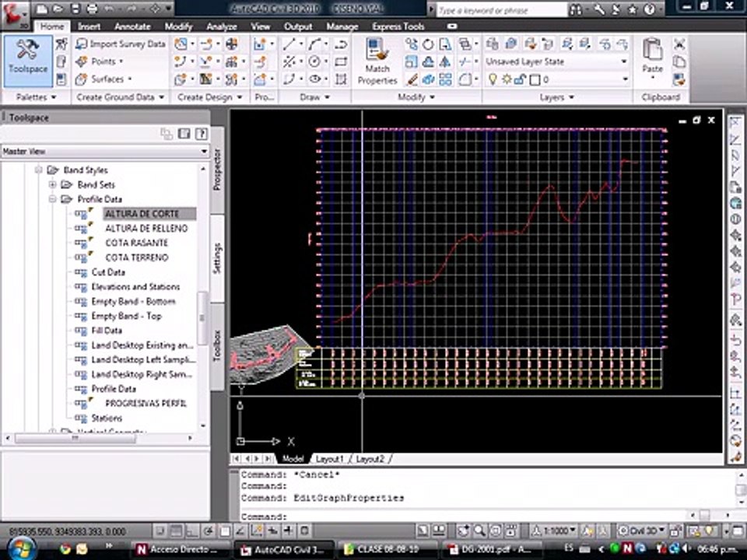747x560 pixels.
Task: Toggle Object Snap in status bar
Action: coord(224,530)
